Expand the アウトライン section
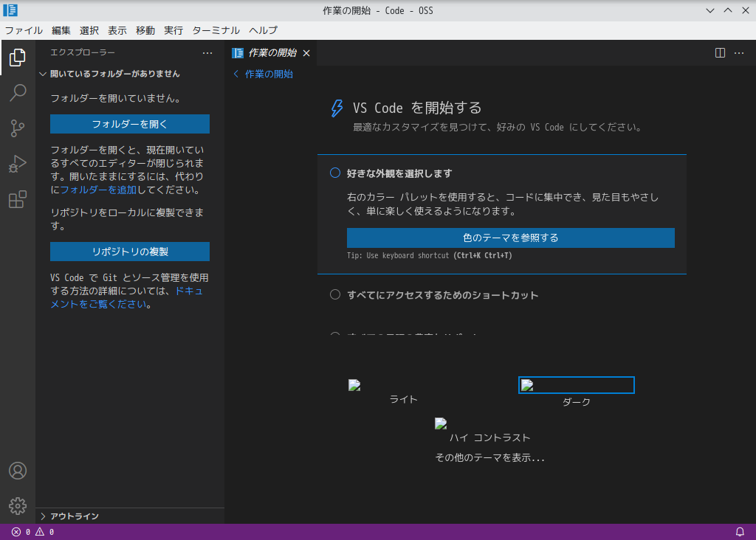The width and height of the screenshot is (756, 540). (x=131, y=516)
